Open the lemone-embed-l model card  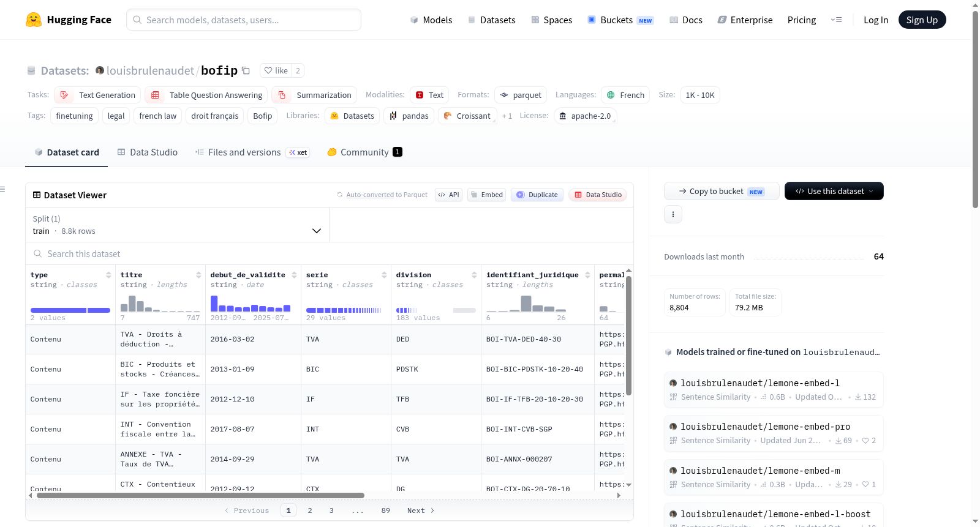pyautogui.click(x=774, y=389)
